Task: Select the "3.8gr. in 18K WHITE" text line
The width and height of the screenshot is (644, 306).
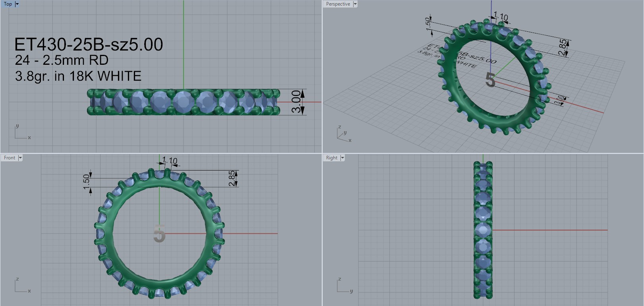Action: coord(78,76)
